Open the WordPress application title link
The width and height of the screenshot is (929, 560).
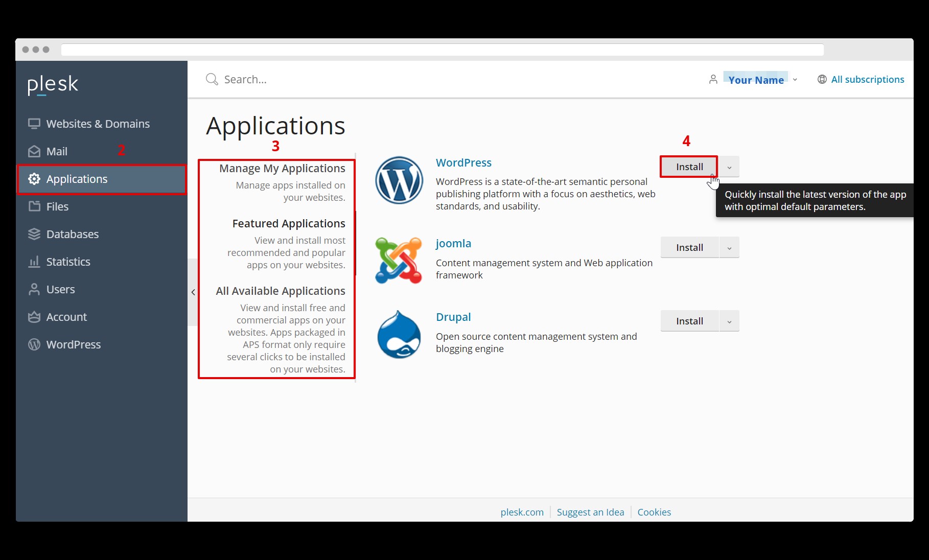click(463, 162)
